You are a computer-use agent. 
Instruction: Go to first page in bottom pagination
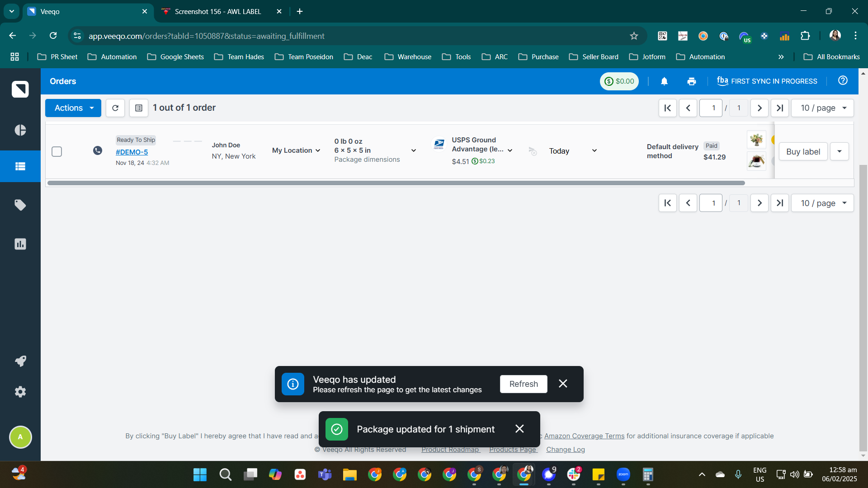[x=667, y=203]
